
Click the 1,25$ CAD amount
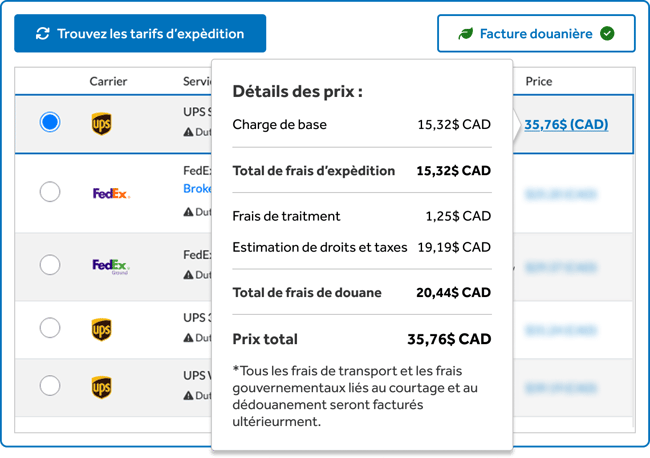(458, 216)
